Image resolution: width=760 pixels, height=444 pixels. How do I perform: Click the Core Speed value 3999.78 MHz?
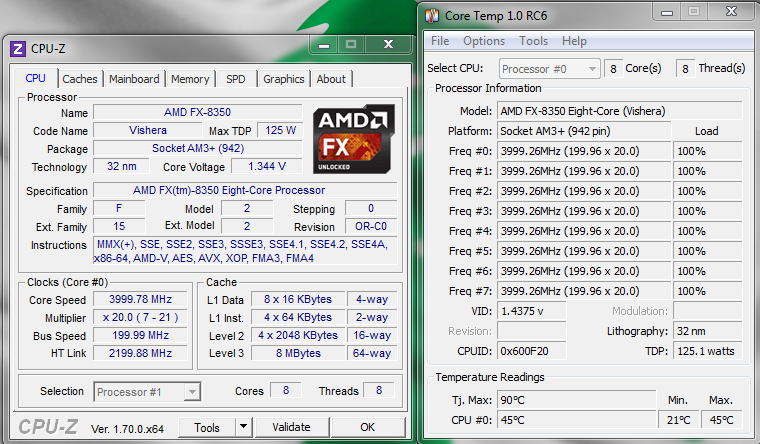(x=141, y=299)
